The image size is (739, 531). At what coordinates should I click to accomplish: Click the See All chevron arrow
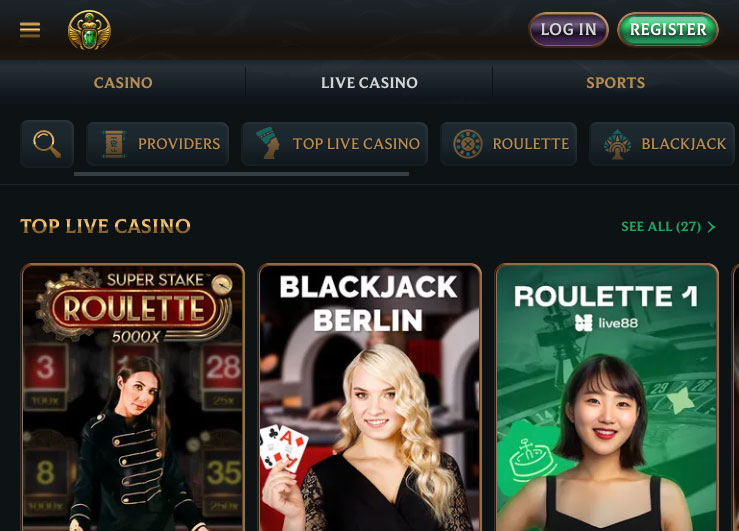[712, 227]
